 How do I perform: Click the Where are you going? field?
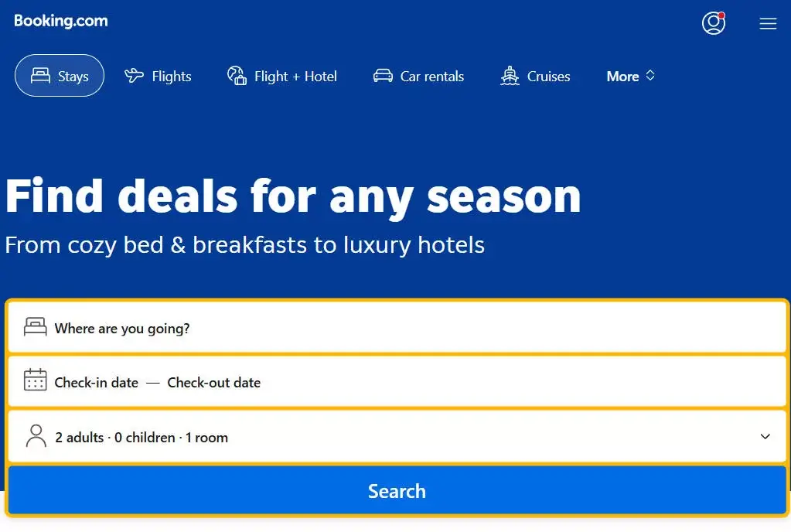pyautogui.click(x=397, y=328)
